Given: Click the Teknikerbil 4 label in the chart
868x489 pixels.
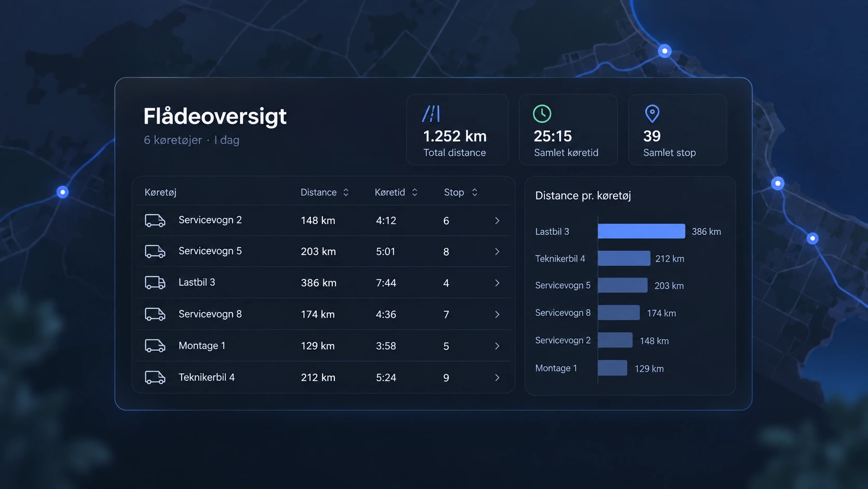Looking at the screenshot, I should (560, 258).
